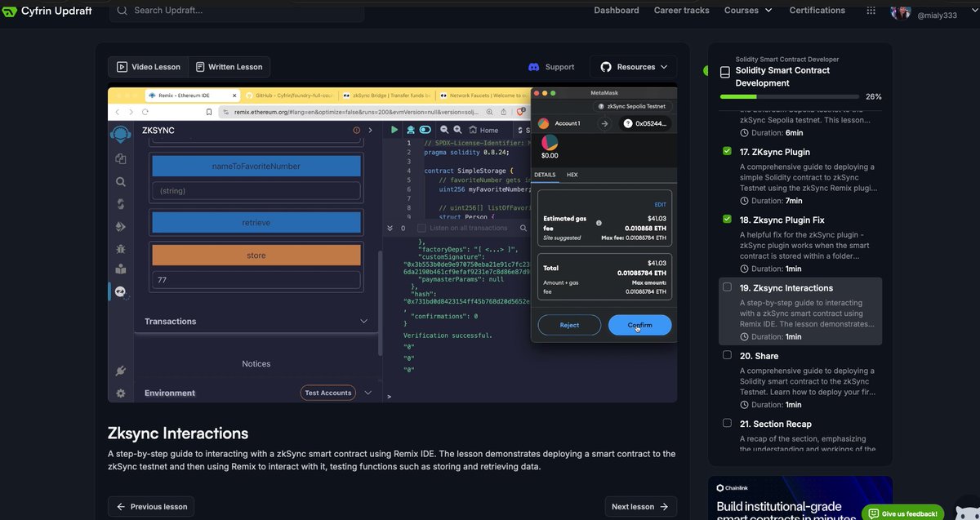Screen dimensions: 980x520
Task: Select the zkSync plugin icon in Remix sidebar
Action: coord(121,291)
